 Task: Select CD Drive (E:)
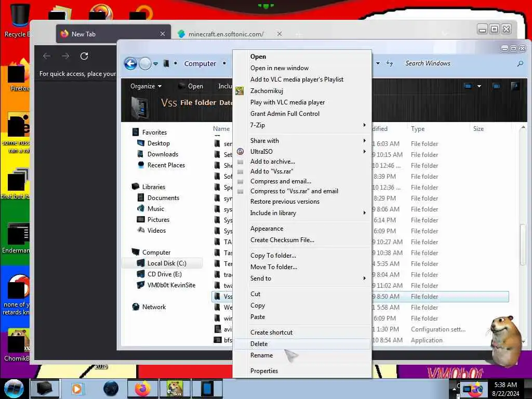click(x=164, y=274)
